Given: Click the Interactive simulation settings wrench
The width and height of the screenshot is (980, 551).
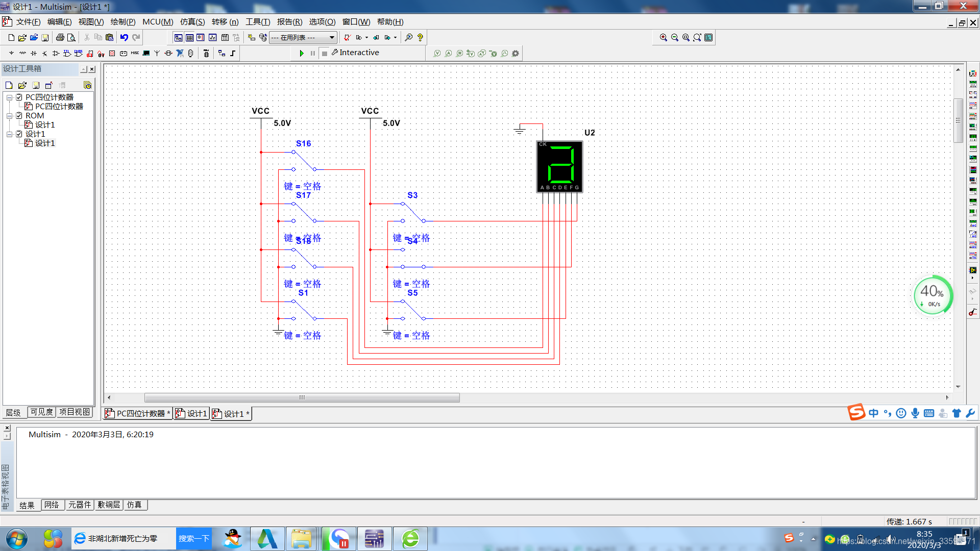Looking at the screenshot, I should [335, 53].
